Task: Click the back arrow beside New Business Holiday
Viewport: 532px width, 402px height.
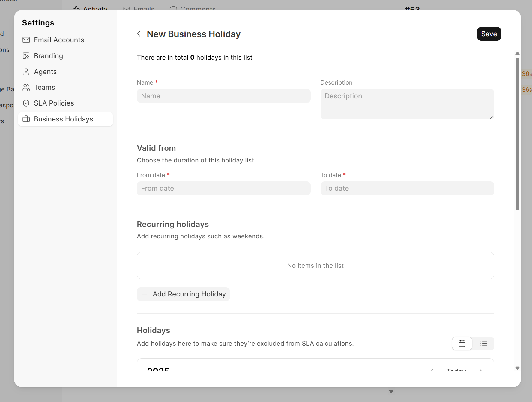Action: pos(139,34)
